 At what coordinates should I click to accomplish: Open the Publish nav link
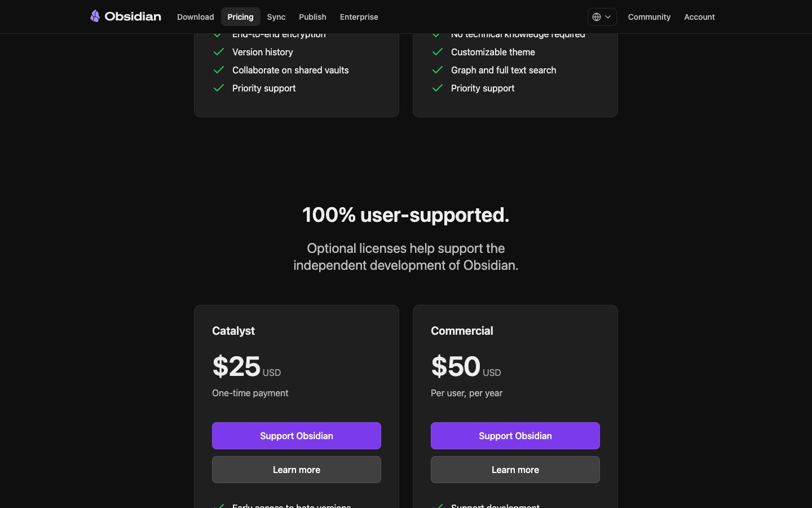tap(312, 17)
